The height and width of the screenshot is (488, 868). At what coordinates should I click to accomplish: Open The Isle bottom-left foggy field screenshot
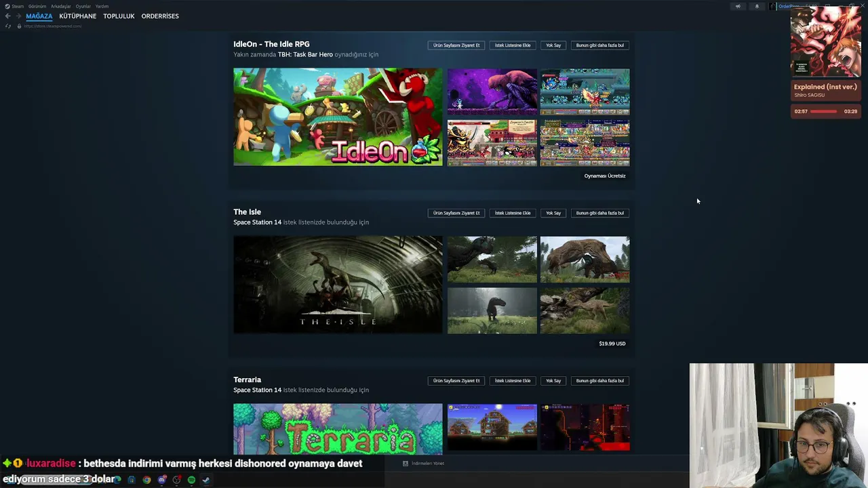pos(492,310)
